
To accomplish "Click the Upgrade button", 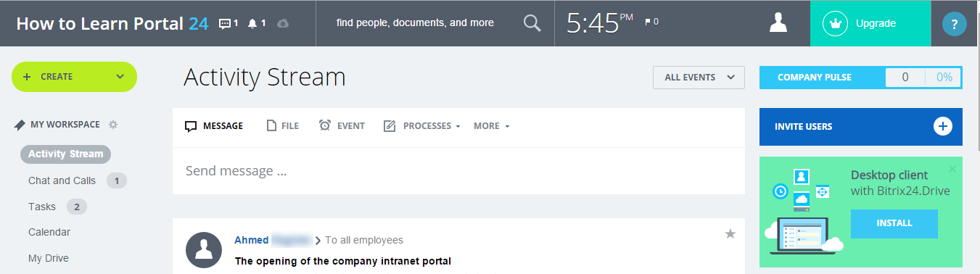I will [870, 23].
